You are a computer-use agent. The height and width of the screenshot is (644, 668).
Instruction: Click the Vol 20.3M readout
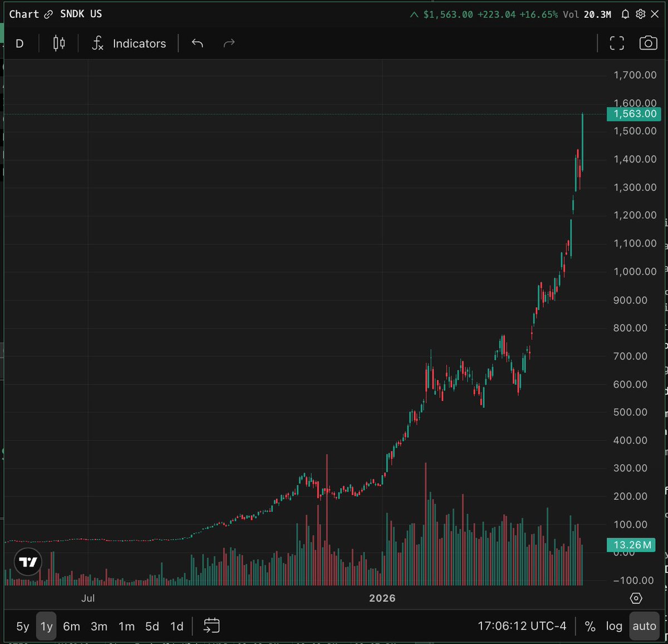click(x=587, y=14)
